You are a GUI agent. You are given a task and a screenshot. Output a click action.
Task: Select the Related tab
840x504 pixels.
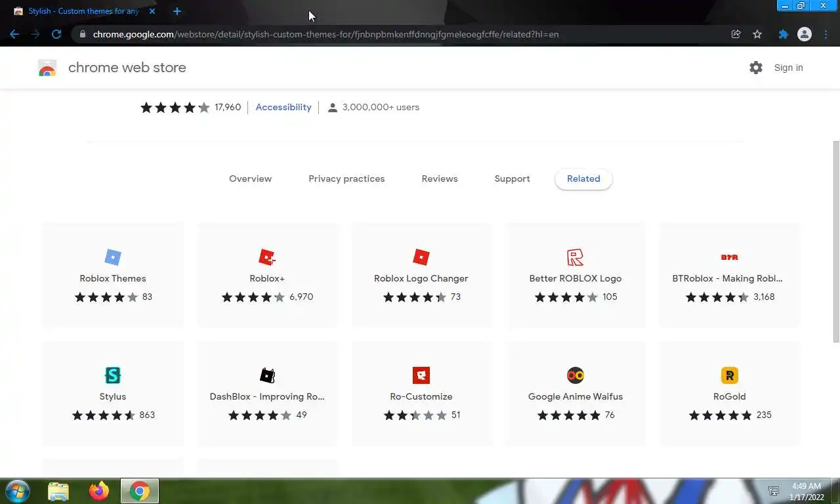583,178
